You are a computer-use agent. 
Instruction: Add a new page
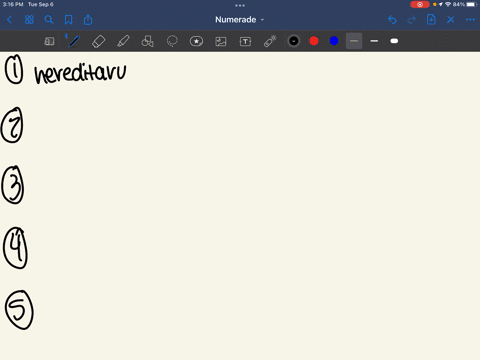coord(431,20)
